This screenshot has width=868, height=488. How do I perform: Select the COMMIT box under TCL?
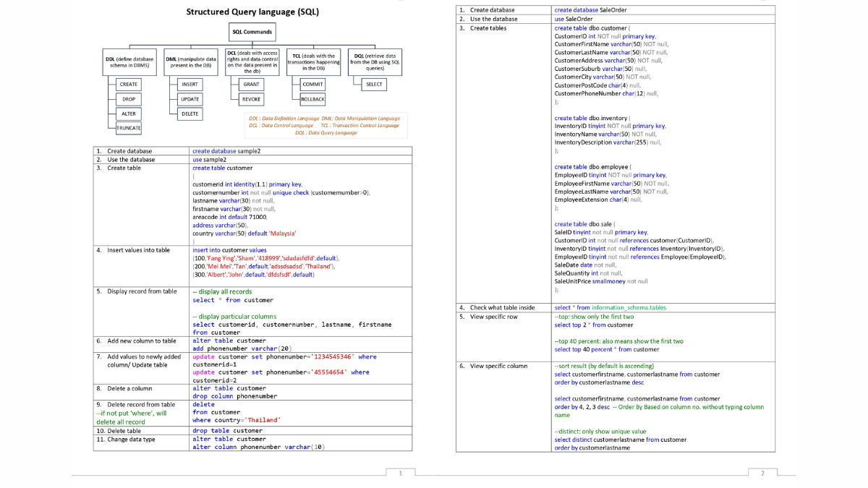click(x=313, y=85)
